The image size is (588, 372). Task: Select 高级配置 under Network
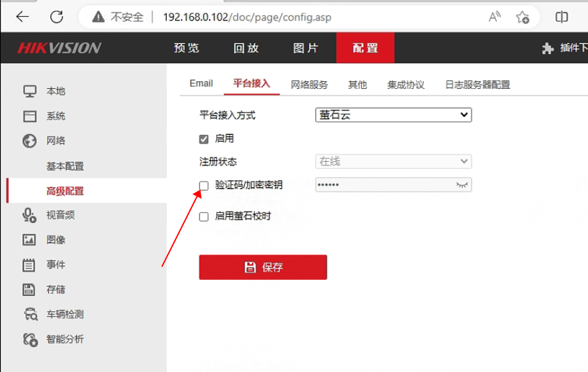tap(65, 191)
